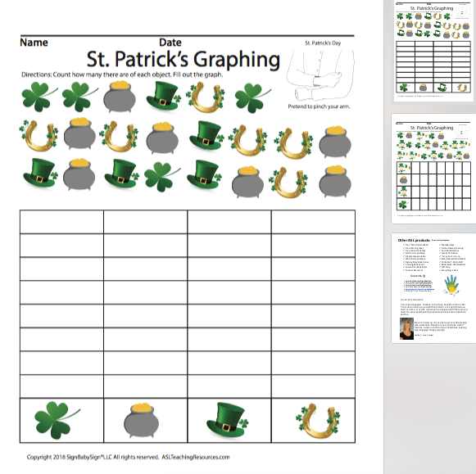
Task: Click the St. Patrick's Graphing title
Action: pos(183,60)
